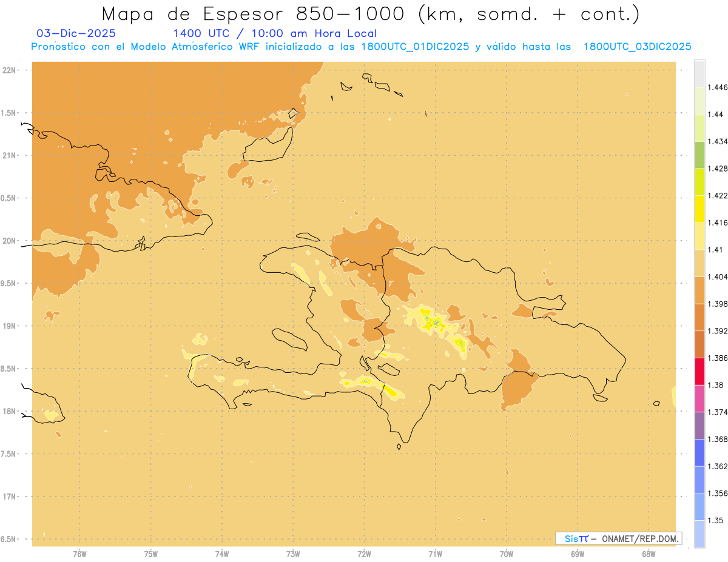Click the '20N' latitude label
The width and height of the screenshot is (728, 562).
(10, 241)
